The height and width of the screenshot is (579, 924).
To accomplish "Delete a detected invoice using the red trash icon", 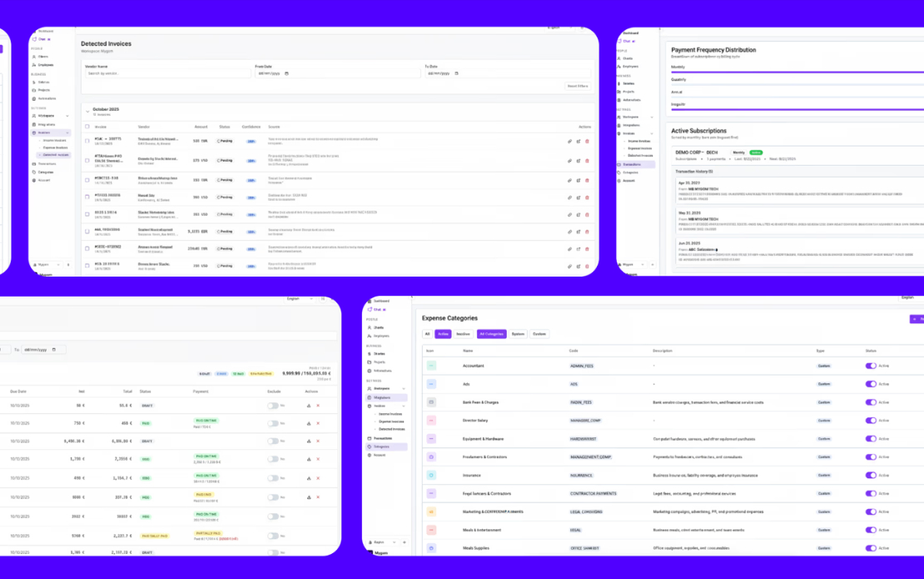I will 587,142.
